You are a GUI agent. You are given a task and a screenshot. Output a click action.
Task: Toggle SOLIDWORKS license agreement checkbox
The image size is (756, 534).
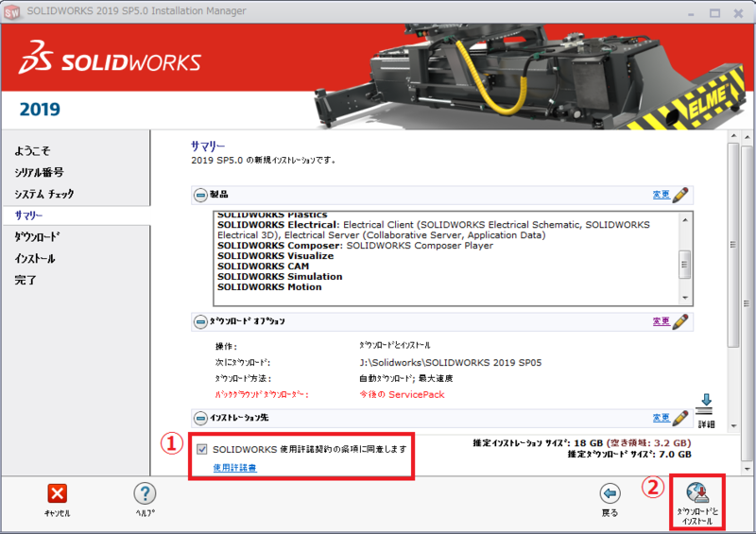click(202, 449)
